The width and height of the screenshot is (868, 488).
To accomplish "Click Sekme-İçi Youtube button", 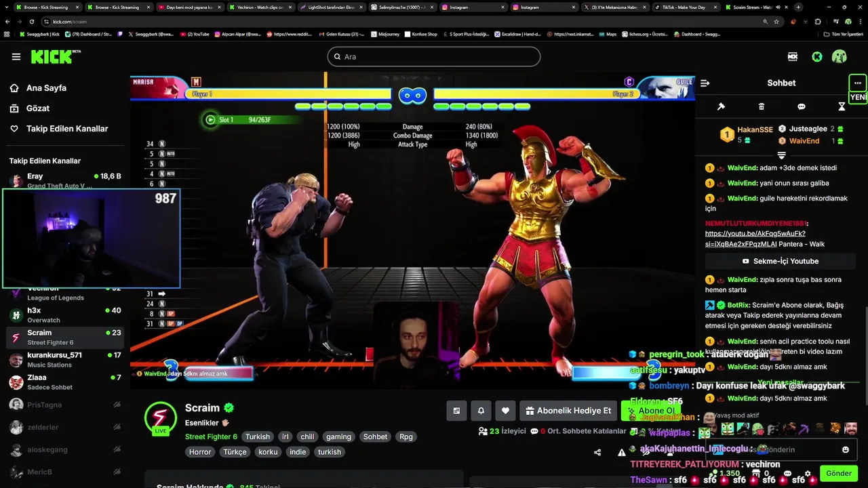I will (x=781, y=261).
